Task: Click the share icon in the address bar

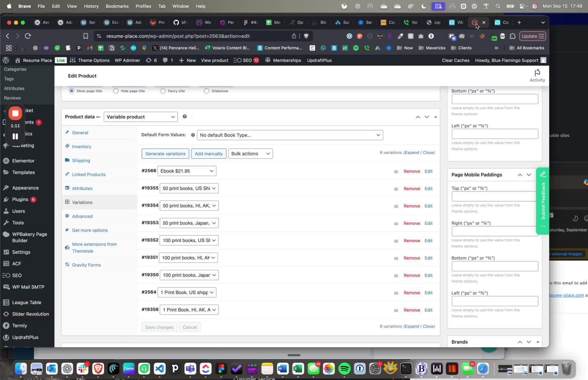Action: pos(294,36)
